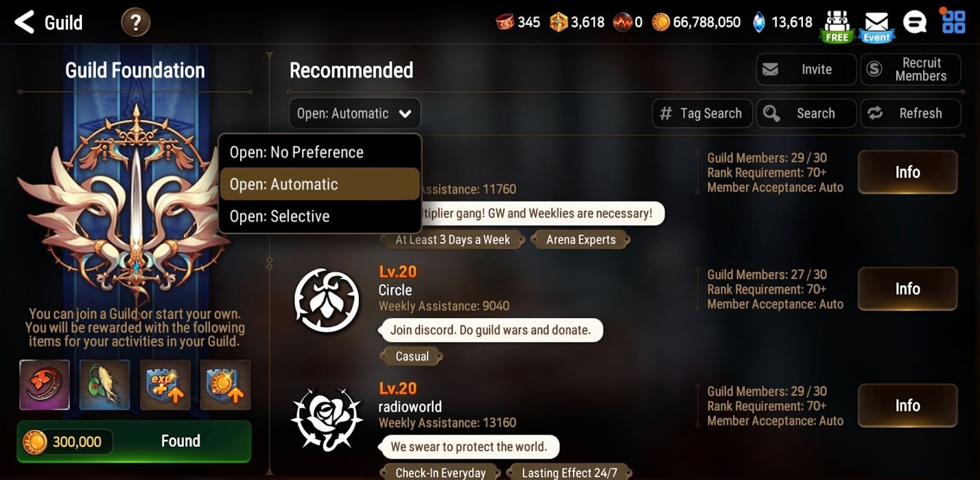Viewport: 980px width, 480px height.
Task: Go back using the Guild arrow
Action: 25,23
